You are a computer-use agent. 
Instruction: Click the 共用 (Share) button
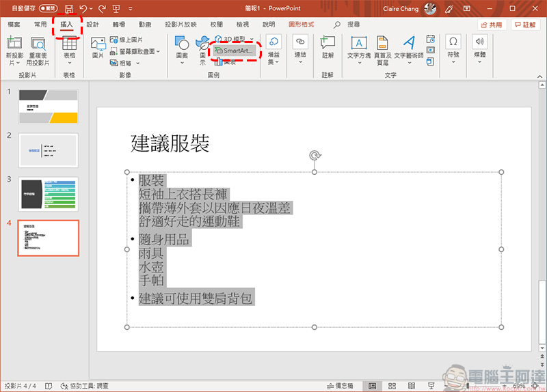[x=492, y=25]
